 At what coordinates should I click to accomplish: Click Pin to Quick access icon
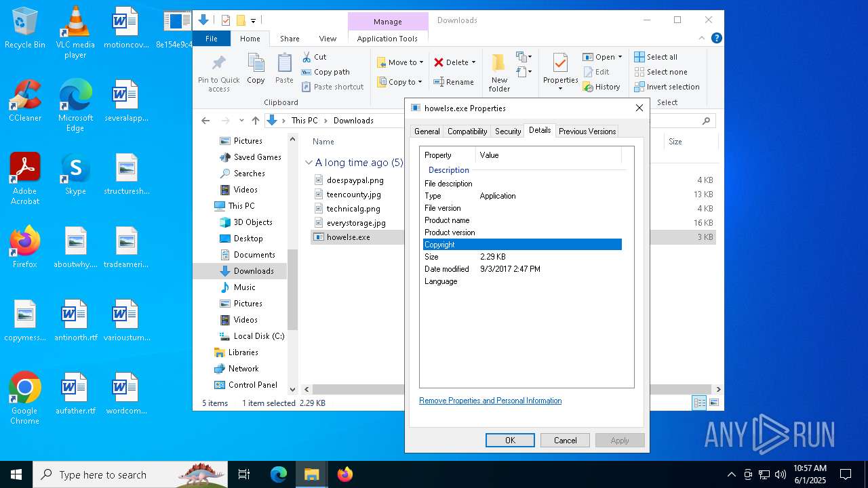[x=218, y=64]
